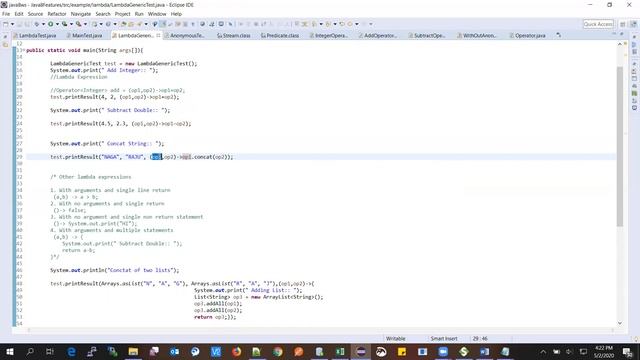Viewport: 640px width, 360px height.
Task: Open the Navigate menu
Action: (81, 14)
